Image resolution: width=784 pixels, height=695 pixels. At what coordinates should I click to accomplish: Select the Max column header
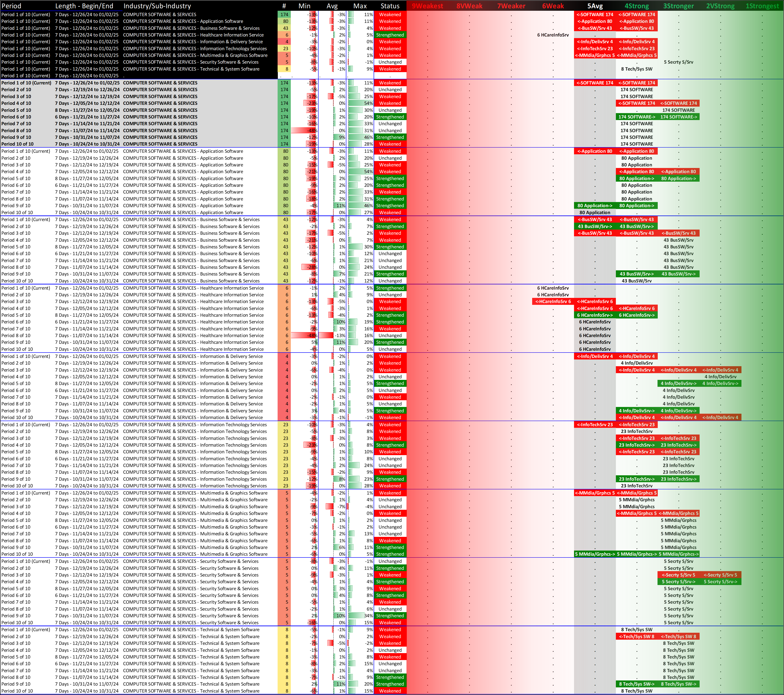tap(360, 6)
